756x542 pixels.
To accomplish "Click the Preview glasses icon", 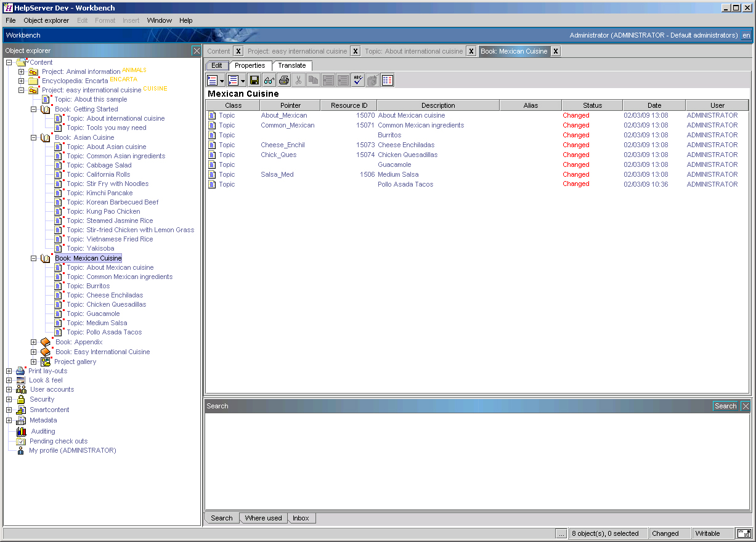I will click(x=269, y=80).
